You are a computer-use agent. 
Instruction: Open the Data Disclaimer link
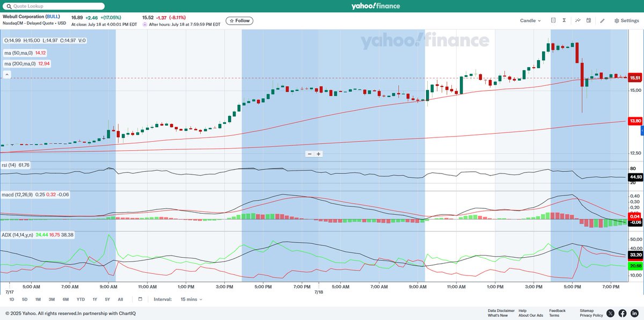501,310
